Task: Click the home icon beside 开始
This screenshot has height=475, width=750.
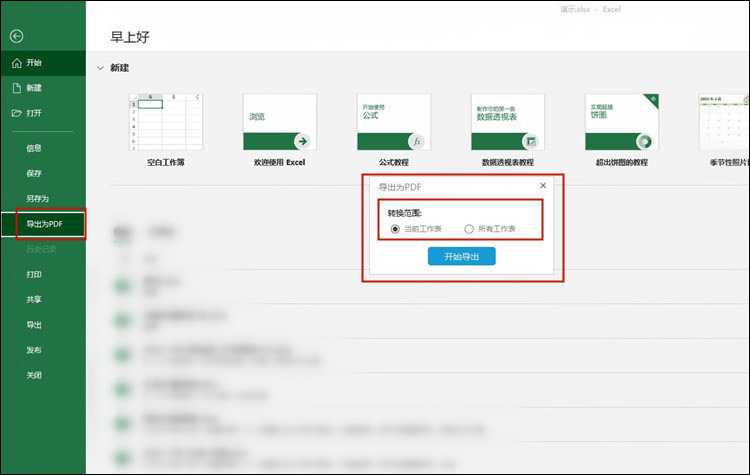Action: click(x=17, y=63)
